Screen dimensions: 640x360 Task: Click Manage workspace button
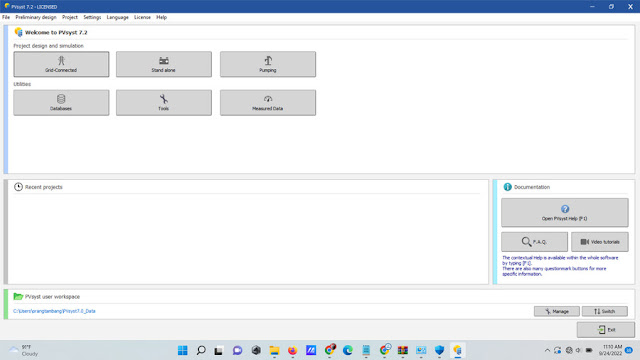(x=557, y=311)
